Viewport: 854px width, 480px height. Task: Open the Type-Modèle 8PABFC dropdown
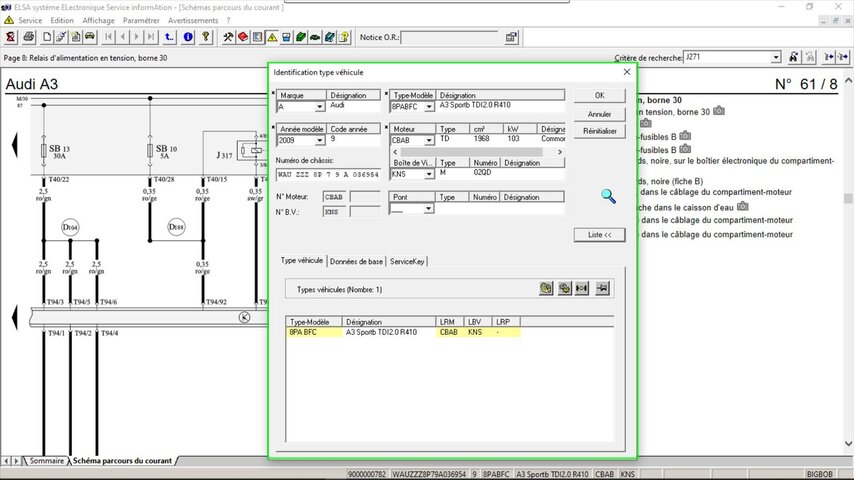click(429, 107)
